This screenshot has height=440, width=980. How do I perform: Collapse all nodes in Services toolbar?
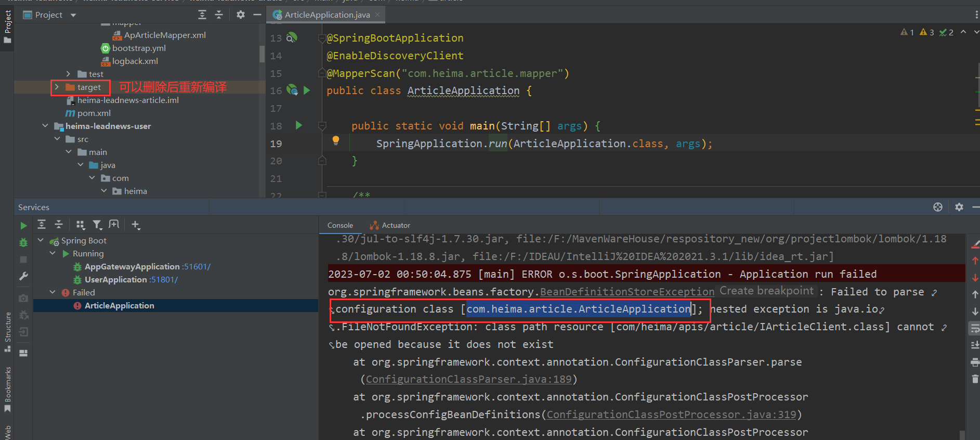pos(59,225)
